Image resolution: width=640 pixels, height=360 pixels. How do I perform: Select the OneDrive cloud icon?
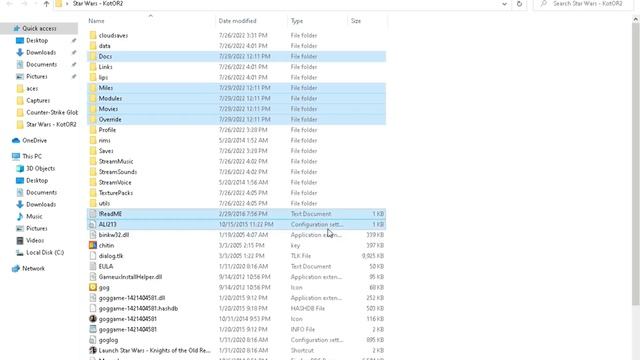coord(16,140)
